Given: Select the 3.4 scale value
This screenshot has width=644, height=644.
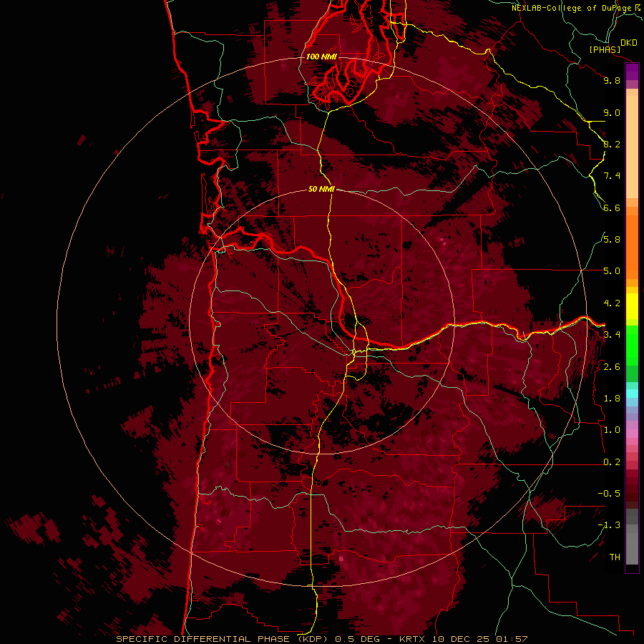Looking at the screenshot, I should coord(612,335).
